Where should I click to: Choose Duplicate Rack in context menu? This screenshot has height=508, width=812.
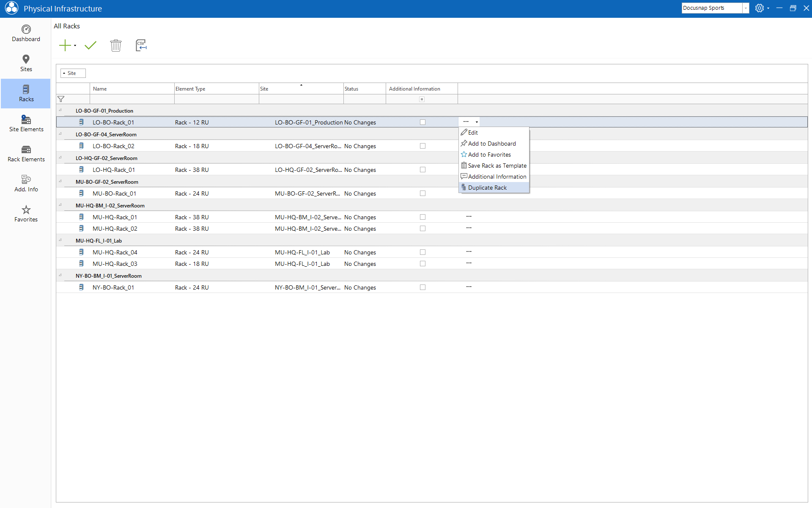tap(494, 188)
